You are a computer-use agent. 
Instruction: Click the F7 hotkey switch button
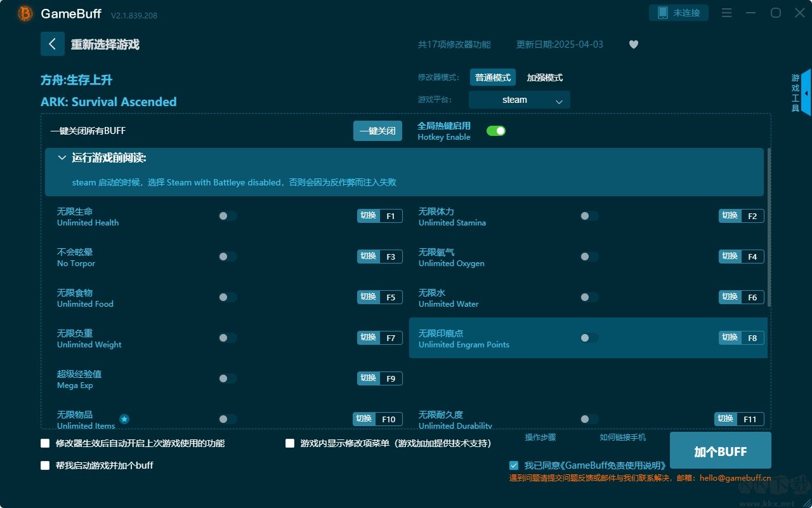click(380, 338)
